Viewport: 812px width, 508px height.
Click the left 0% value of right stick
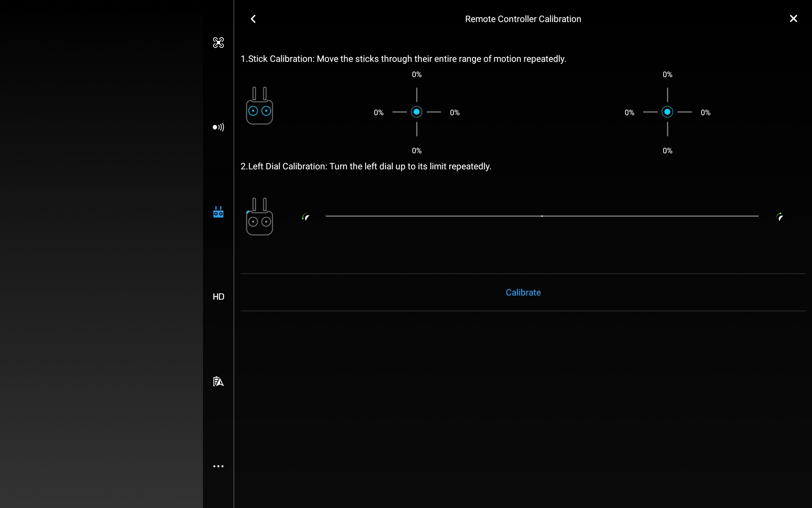629,113
